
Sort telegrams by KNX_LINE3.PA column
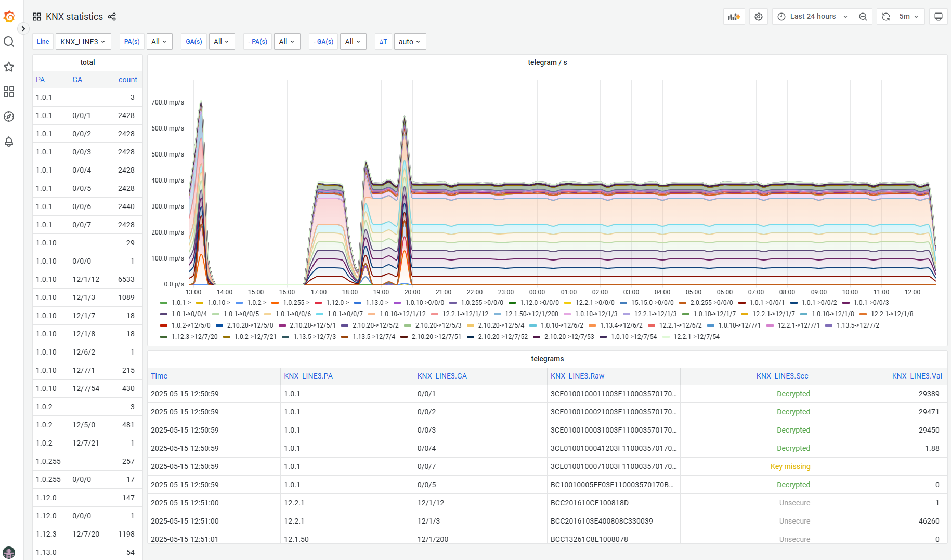pos(308,376)
